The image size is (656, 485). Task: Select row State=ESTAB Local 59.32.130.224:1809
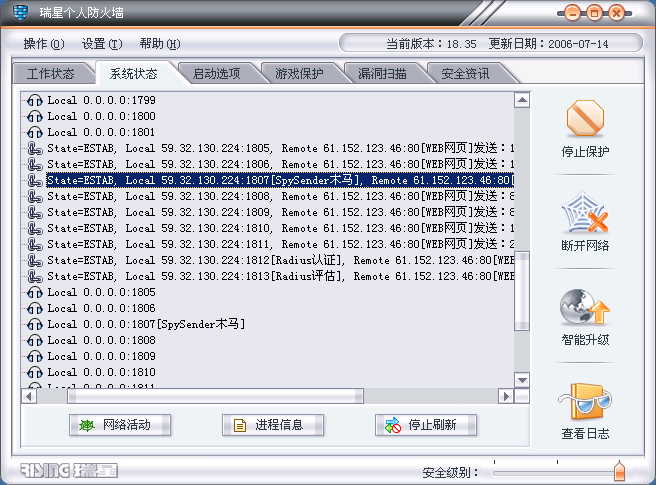[x=280, y=213]
